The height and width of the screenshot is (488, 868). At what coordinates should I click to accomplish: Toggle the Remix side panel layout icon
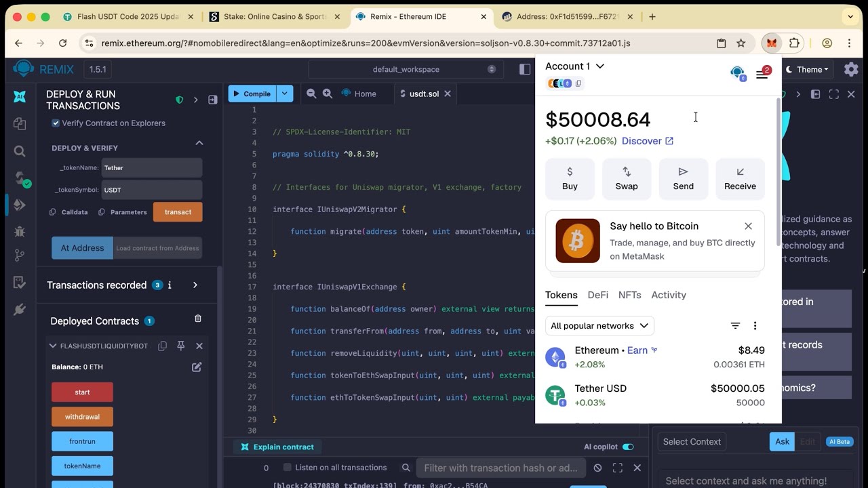(x=525, y=69)
